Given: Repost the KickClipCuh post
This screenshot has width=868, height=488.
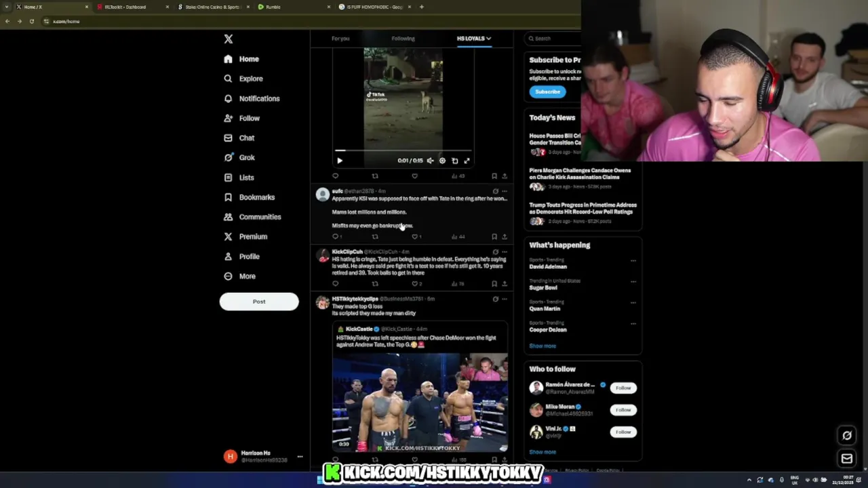Looking at the screenshot, I should click(375, 284).
